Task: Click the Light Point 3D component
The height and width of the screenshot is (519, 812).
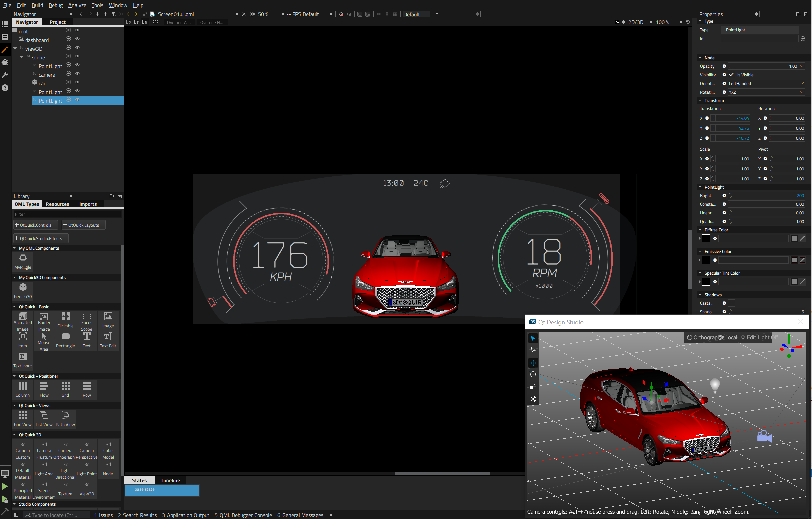Action: click(87, 469)
